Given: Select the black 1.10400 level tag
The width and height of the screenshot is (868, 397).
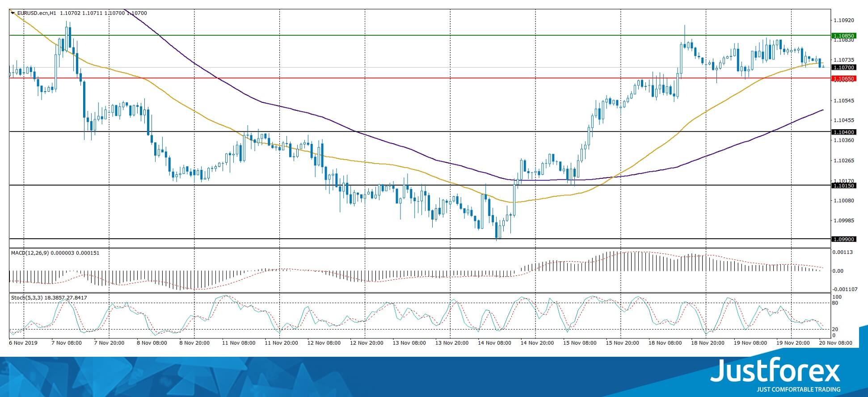Looking at the screenshot, I should click(843, 132).
